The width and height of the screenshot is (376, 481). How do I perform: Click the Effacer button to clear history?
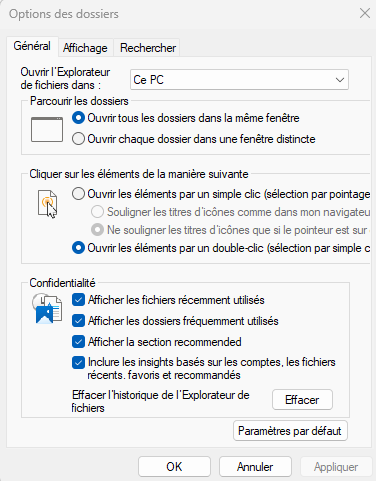click(302, 400)
